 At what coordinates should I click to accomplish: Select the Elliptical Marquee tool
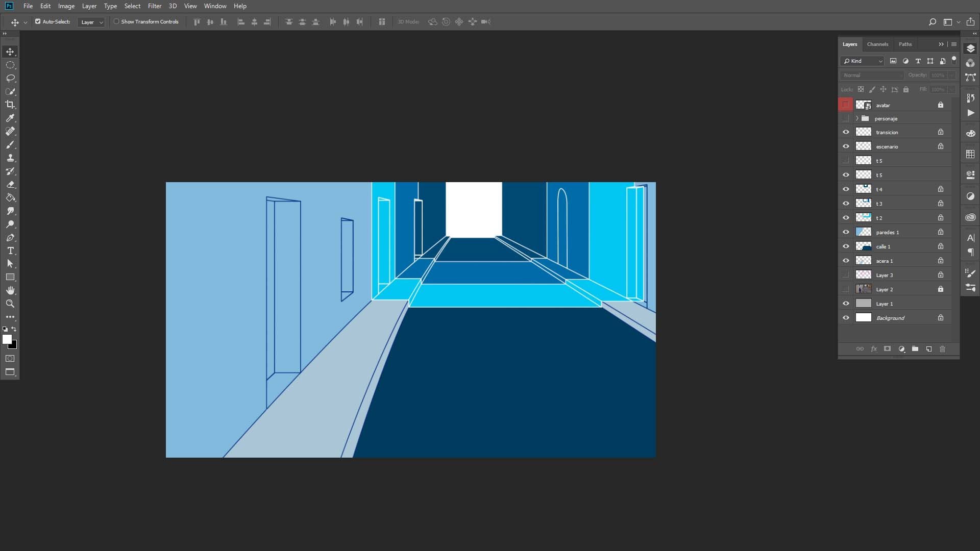[10, 65]
